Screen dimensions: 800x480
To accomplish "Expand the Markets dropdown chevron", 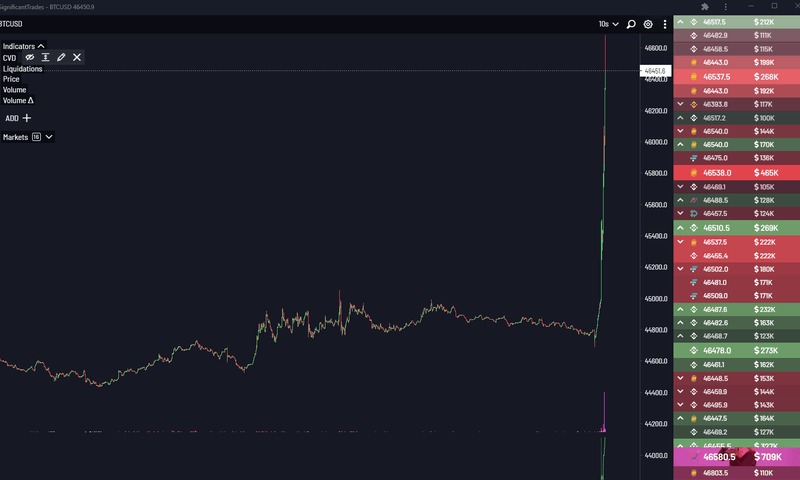I will 49,137.
